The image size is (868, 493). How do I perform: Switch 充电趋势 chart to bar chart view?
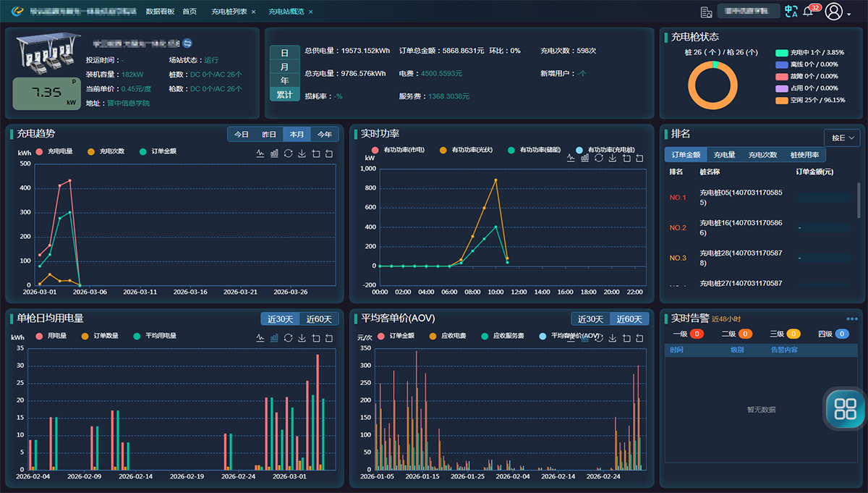point(274,153)
